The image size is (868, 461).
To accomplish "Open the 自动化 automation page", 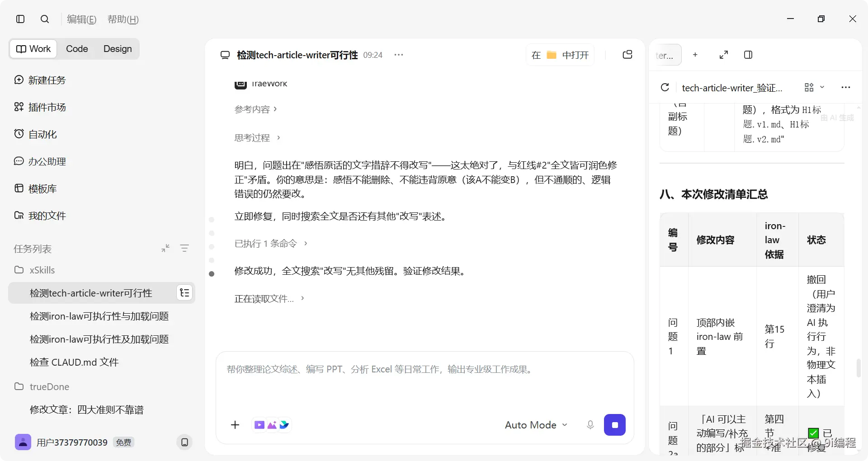I will coord(36,134).
